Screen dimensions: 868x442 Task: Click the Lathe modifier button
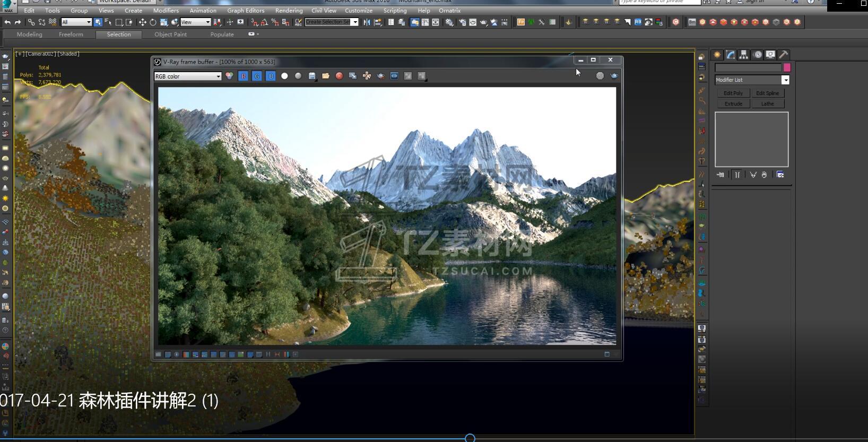(767, 104)
